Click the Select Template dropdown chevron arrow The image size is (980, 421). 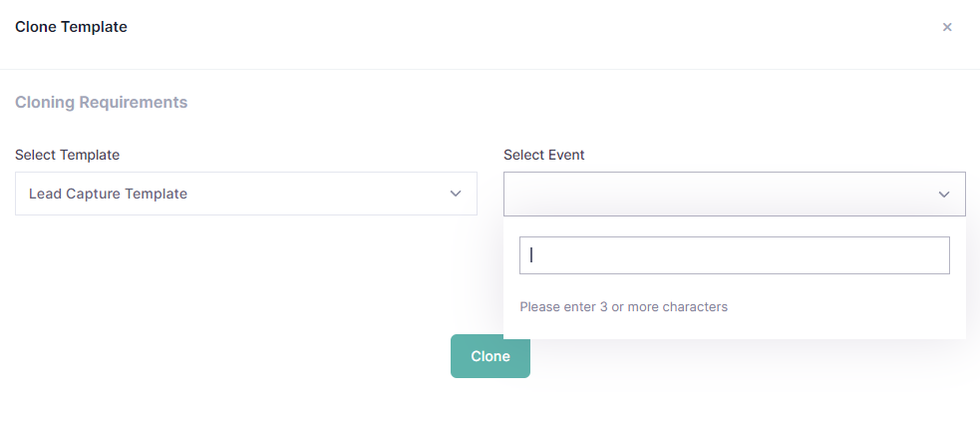click(456, 194)
